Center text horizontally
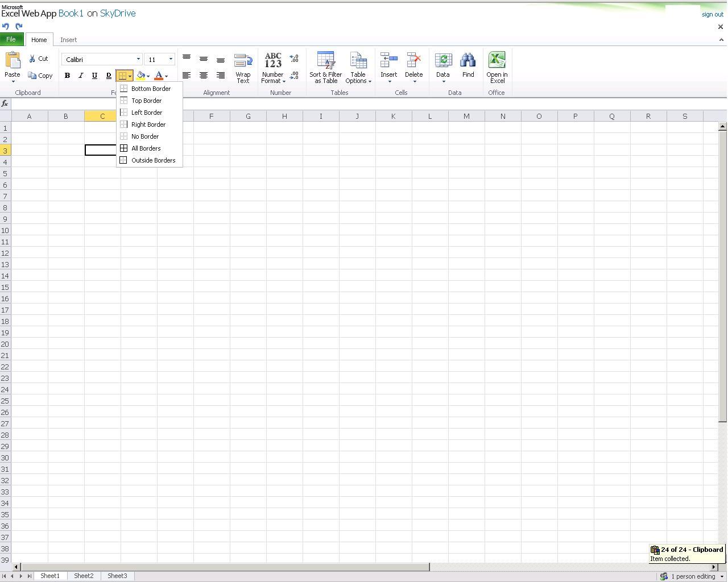Image resolution: width=728 pixels, height=582 pixels. coord(204,76)
